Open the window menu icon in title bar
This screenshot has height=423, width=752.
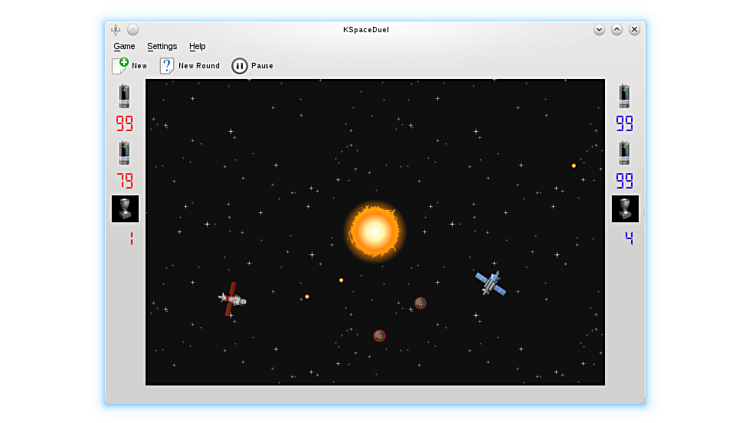[116, 30]
